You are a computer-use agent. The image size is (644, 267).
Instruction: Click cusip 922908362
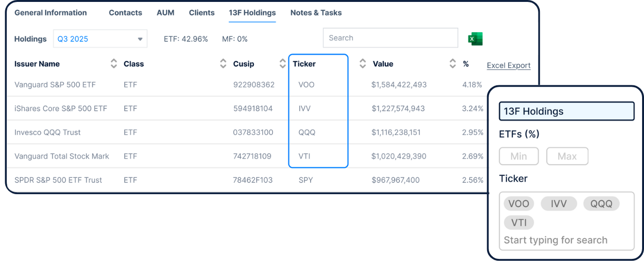click(254, 84)
